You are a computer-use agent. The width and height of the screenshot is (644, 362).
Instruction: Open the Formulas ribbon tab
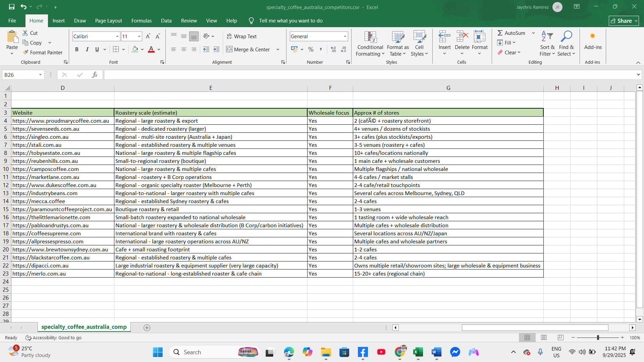[x=141, y=21]
